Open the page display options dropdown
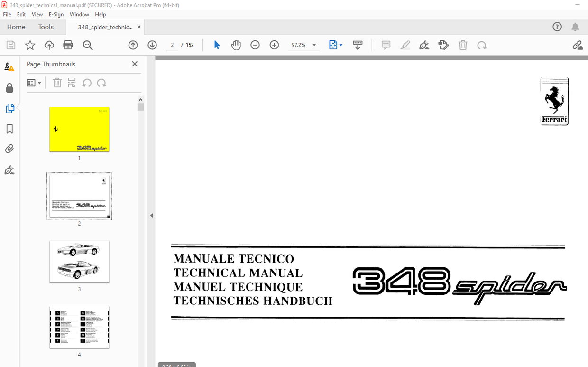 pyautogui.click(x=340, y=45)
